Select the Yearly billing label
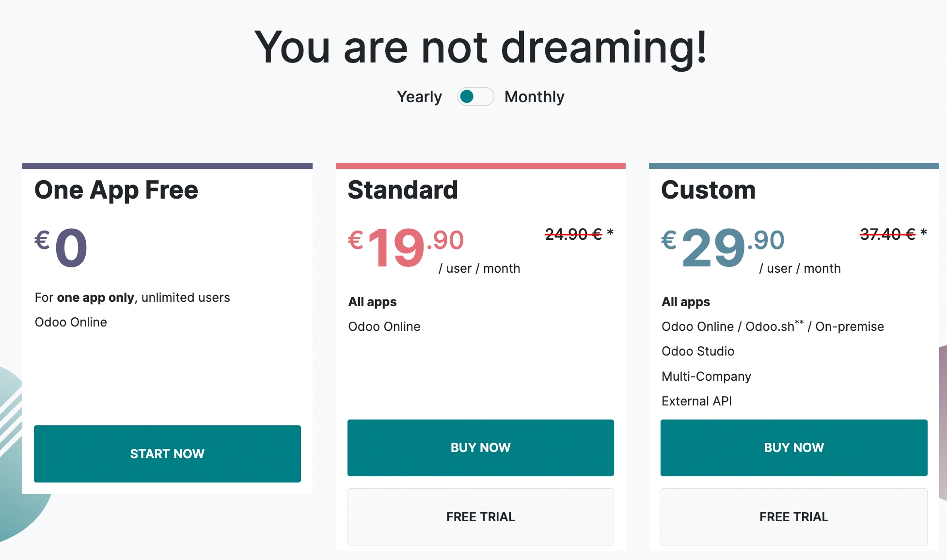This screenshot has height=560, width=947. pos(419,97)
